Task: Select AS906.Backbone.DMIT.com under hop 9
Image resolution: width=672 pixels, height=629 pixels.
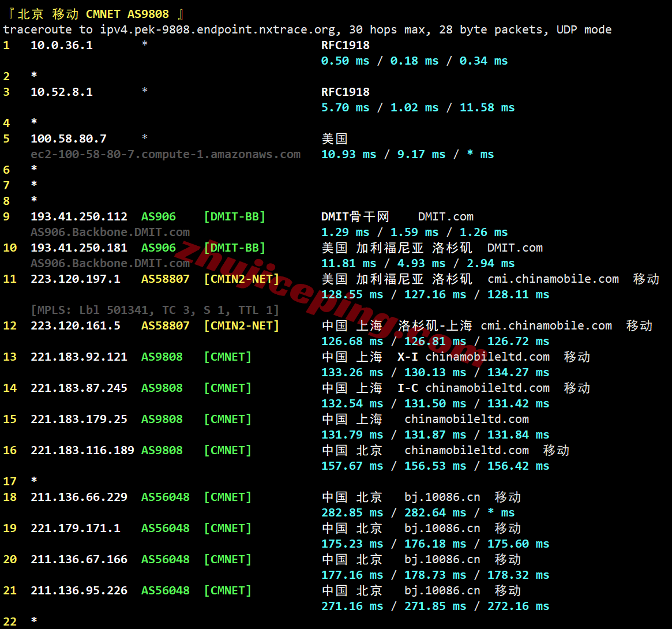Action: [110, 232]
